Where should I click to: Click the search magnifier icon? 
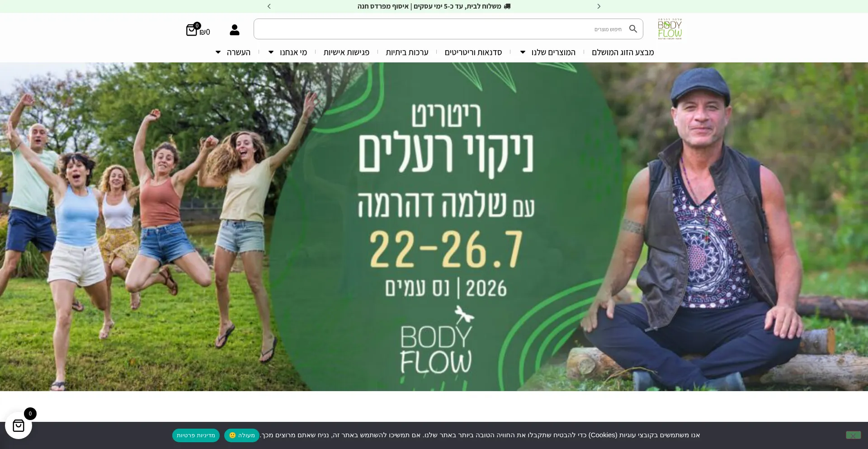pos(633,29)
